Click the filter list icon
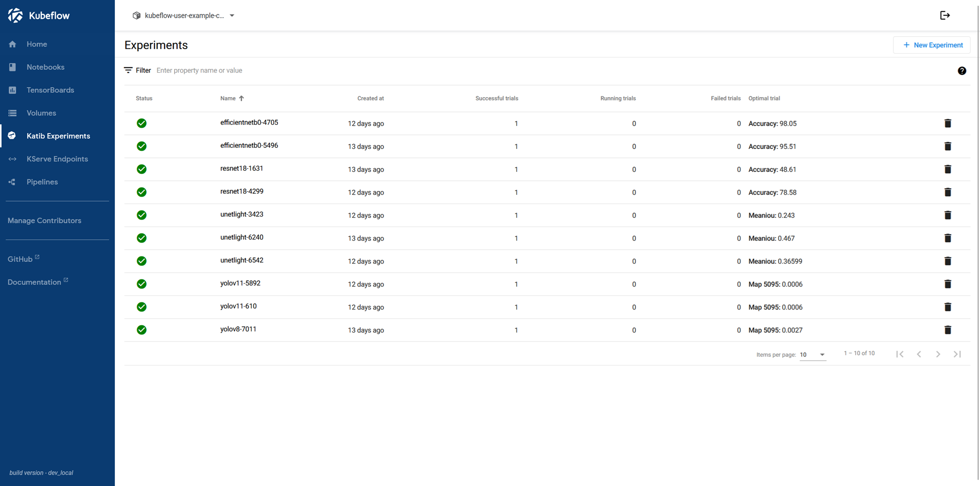Image resolution: width=980 pixels, height=486 pixels. point(128,70)
